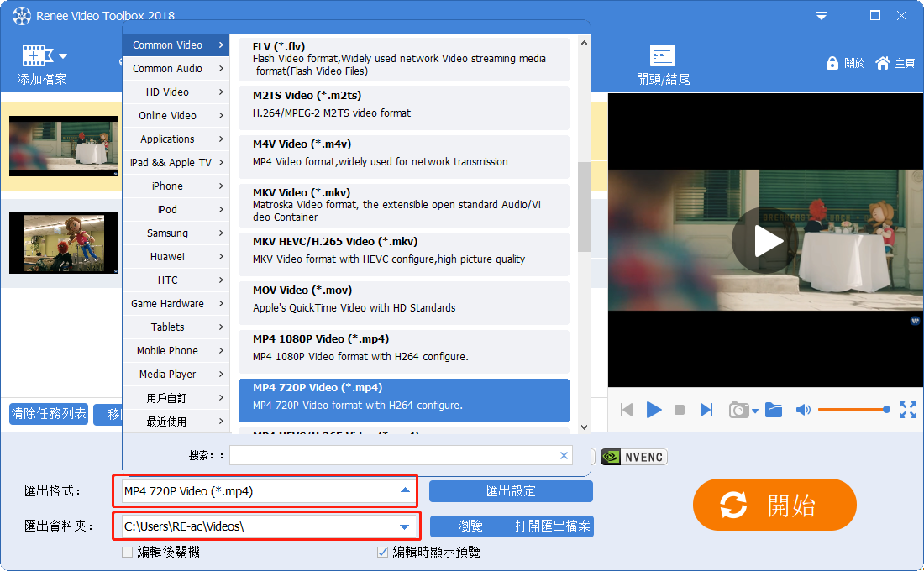Select the iPad && Apple TV category
The image size is (924, 571).
coord(176,163)
